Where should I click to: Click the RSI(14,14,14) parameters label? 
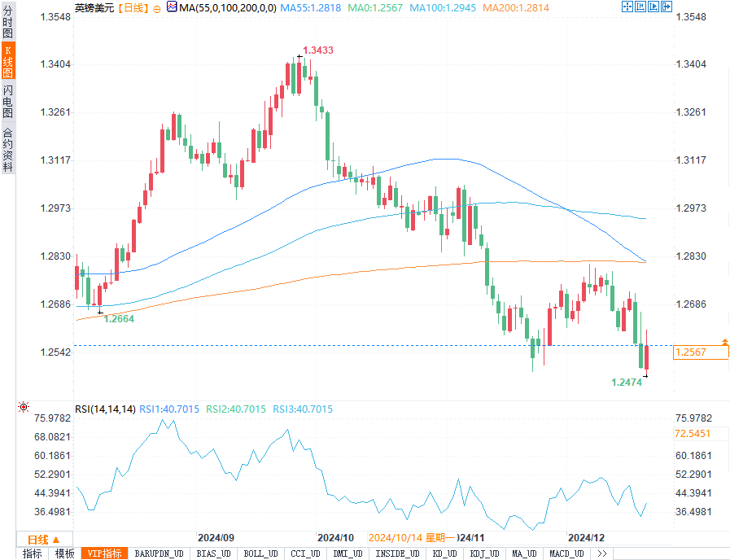click(105, 409)
